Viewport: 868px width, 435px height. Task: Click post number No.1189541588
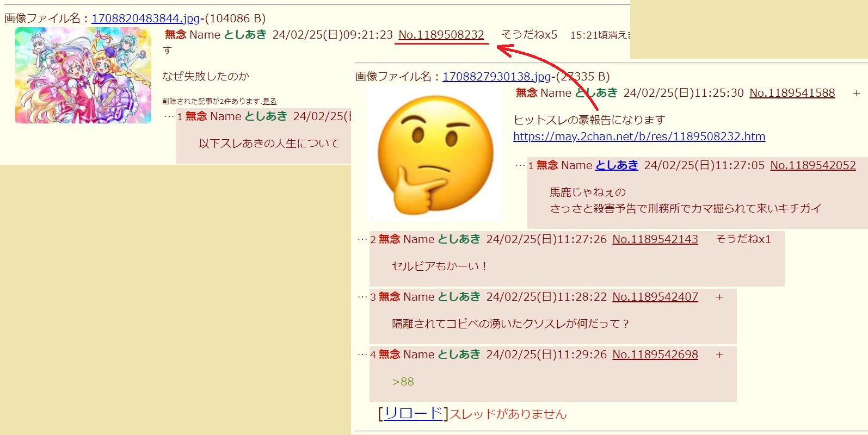coord(792,93)
